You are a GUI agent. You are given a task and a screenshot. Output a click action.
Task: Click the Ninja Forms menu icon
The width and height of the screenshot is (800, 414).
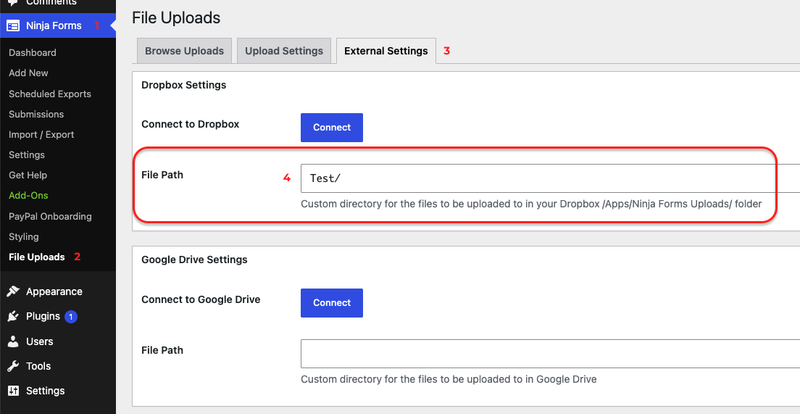click(13, 26)
